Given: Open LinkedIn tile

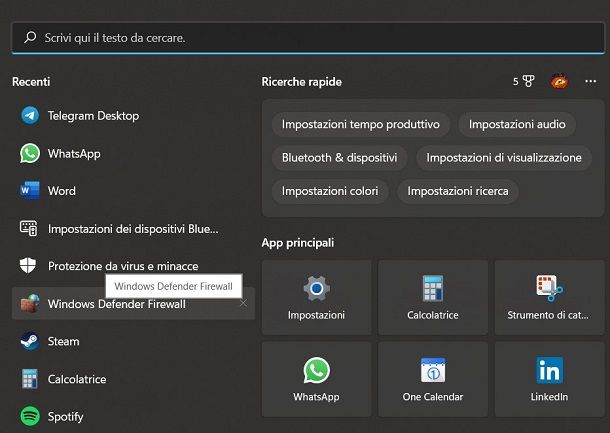Looking at the screenshot, I should (x=550, y=379).
